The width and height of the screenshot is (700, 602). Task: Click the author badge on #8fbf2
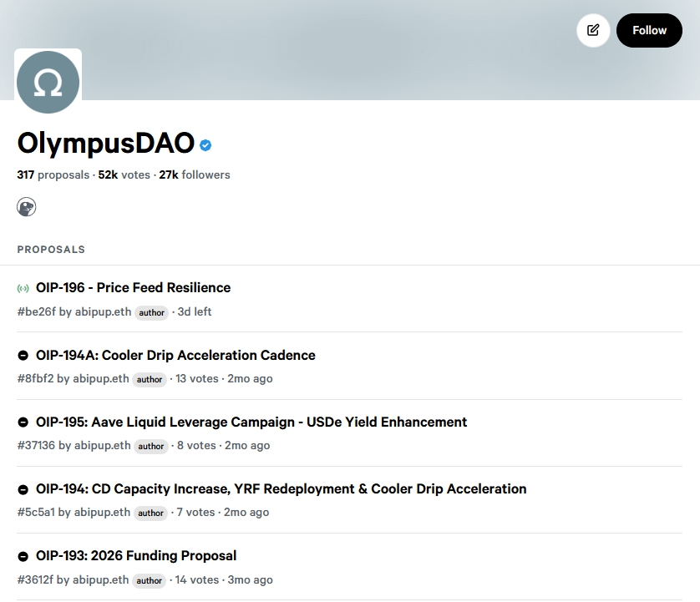click(x=150, y=380)
